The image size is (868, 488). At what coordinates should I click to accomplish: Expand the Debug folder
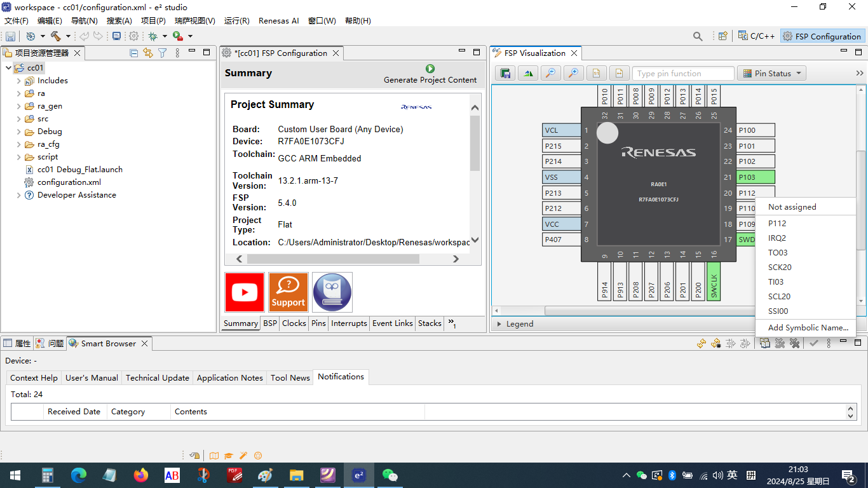click(x=19, y=132)
